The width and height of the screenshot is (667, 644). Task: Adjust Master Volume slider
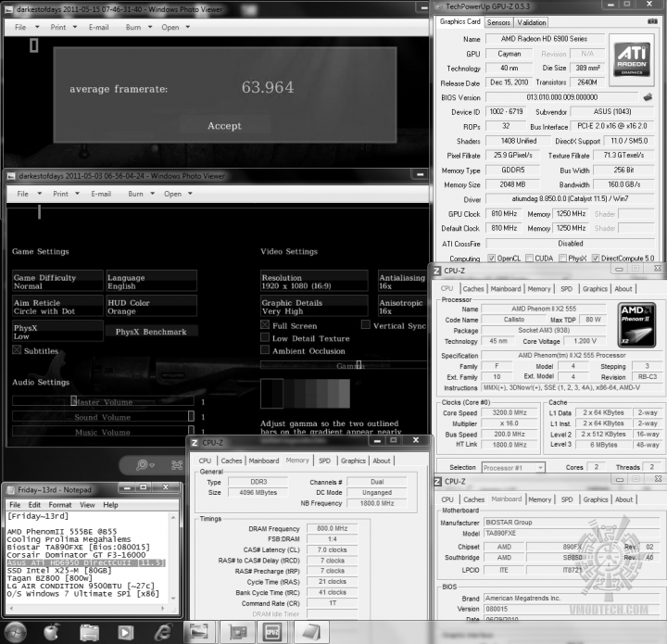(103, 401)
